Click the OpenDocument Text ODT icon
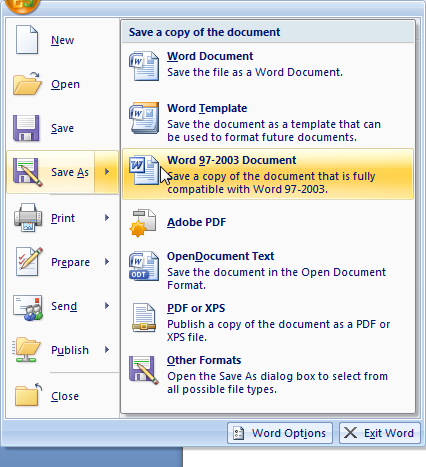 pyautogui.click(x=144, y=266)
